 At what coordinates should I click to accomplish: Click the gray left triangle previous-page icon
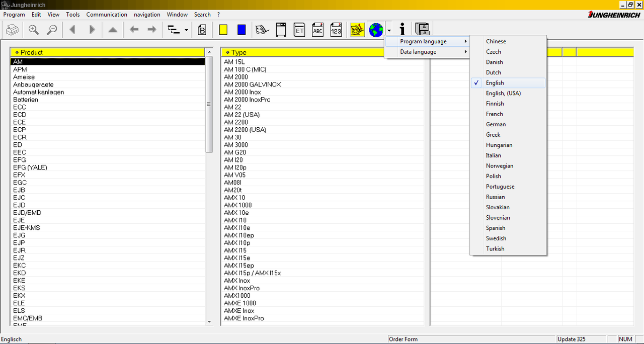[72, 30]
